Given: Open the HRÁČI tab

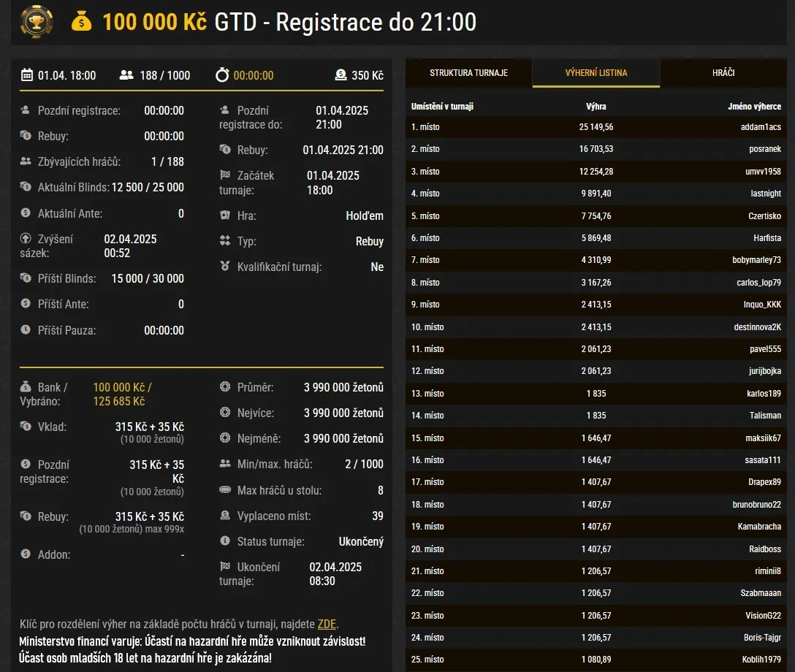Looking at the screenshot, I should (x=723, y=73).
